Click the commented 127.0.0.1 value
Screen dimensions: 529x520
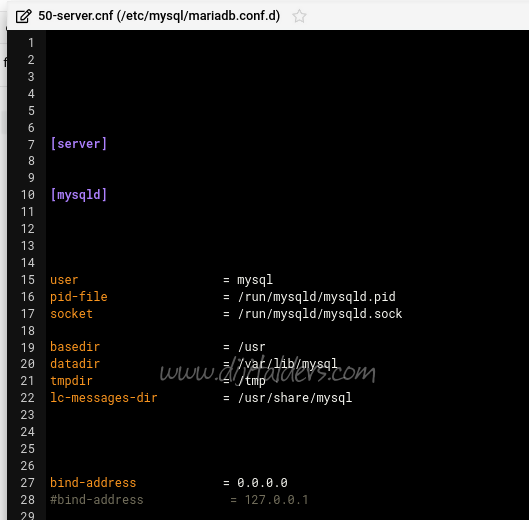coord(276,500)
